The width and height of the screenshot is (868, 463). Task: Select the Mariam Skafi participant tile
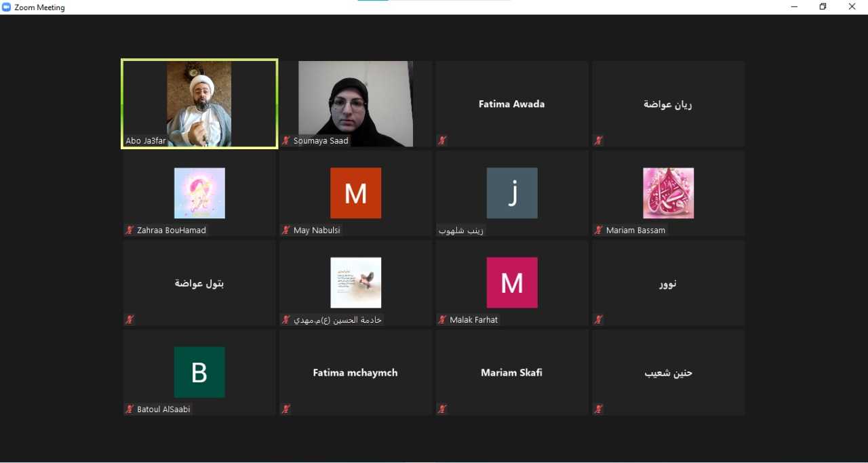[512, 373]
